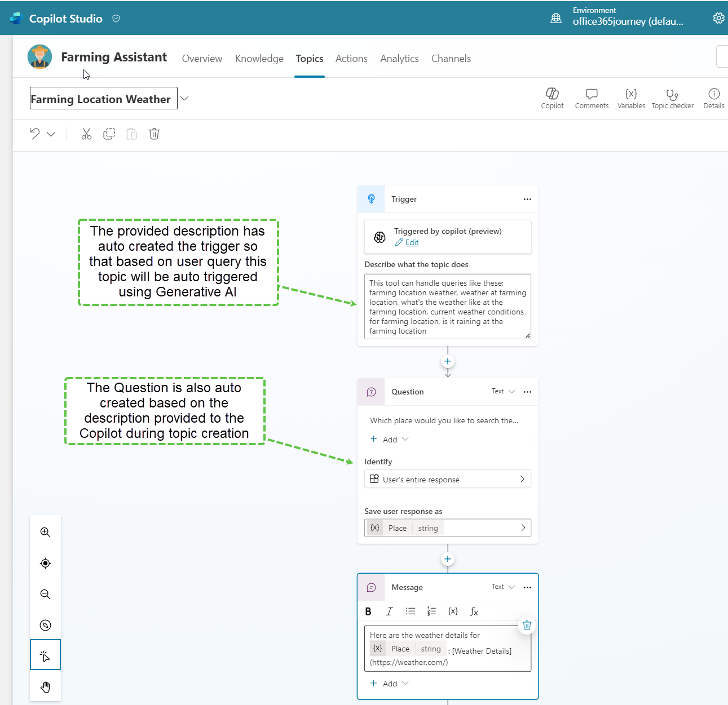The image size is (728, 705).
Task: Open the Comments panel
Action: pos(592,97)
